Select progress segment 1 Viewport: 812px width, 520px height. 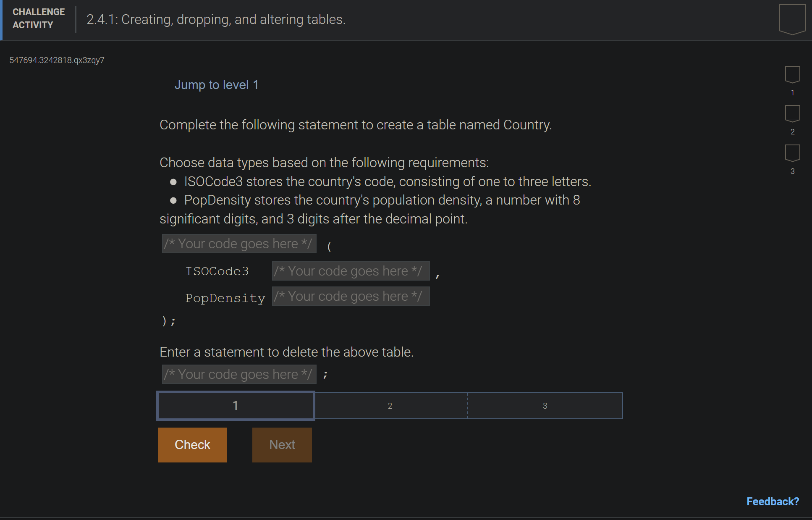(235, 405)
